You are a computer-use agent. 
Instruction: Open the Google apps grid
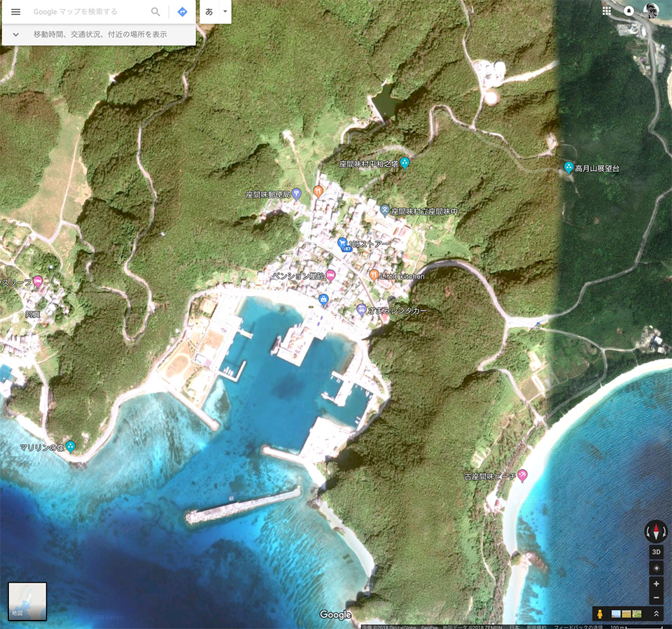tap(607, 11)
